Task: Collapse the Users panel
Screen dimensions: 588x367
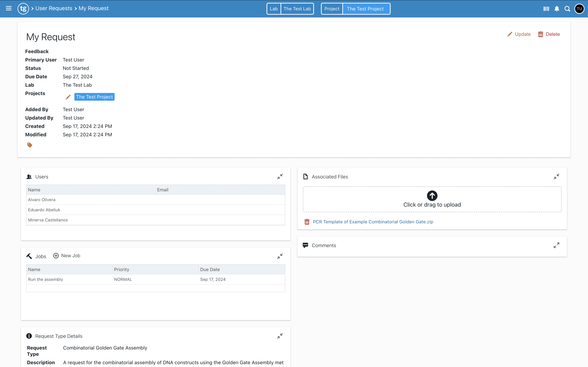Action: (280, 176)
